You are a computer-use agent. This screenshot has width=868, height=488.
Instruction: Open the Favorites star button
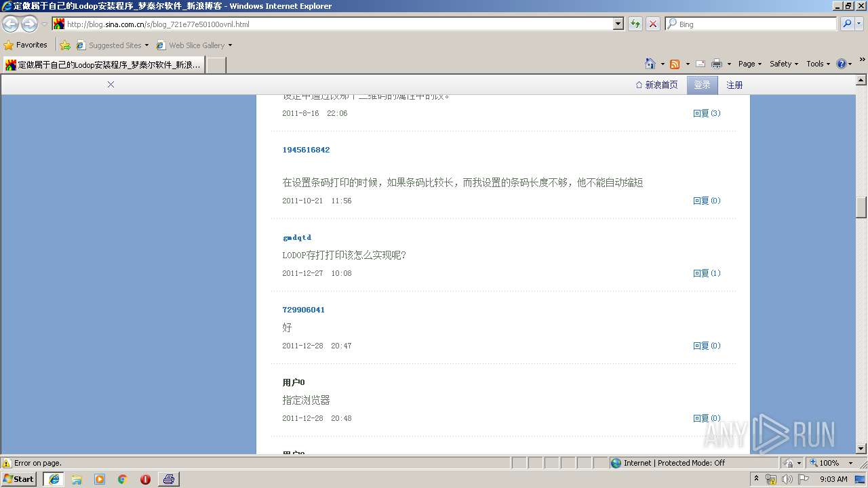pos(25,45)
